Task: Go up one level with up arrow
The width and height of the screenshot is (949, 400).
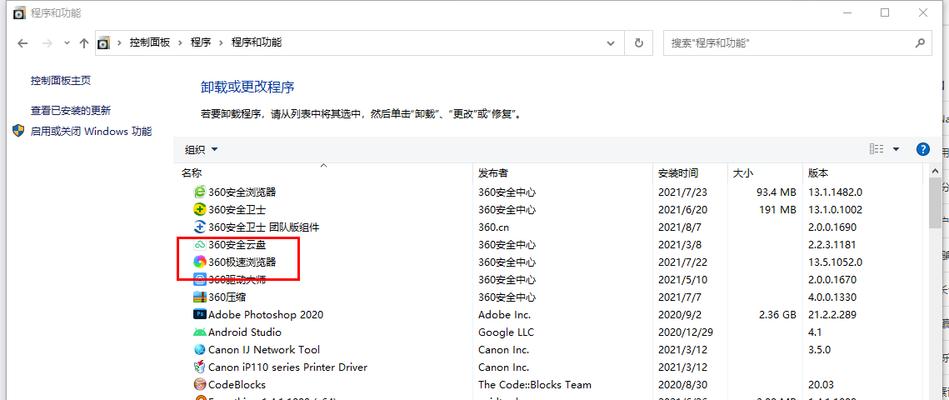Action: 84,43
